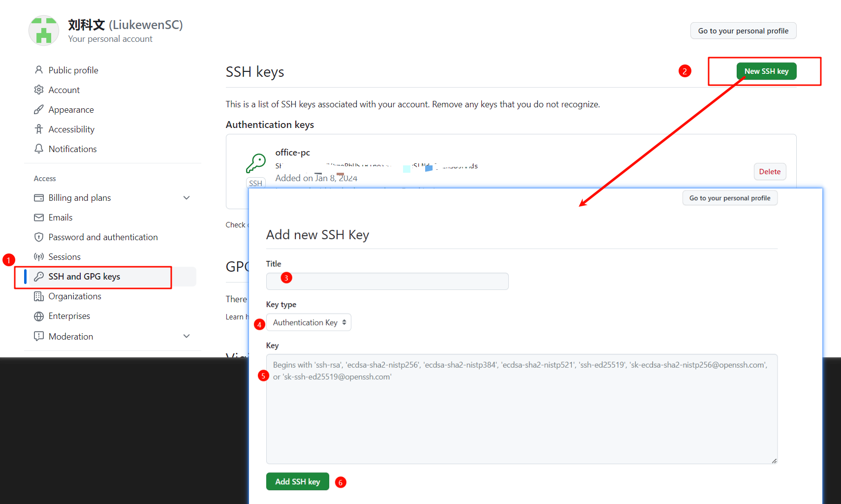The width and height of the screenshot is (841, 504).
Task: Click top Go to your personal profile
Action: 743,31
